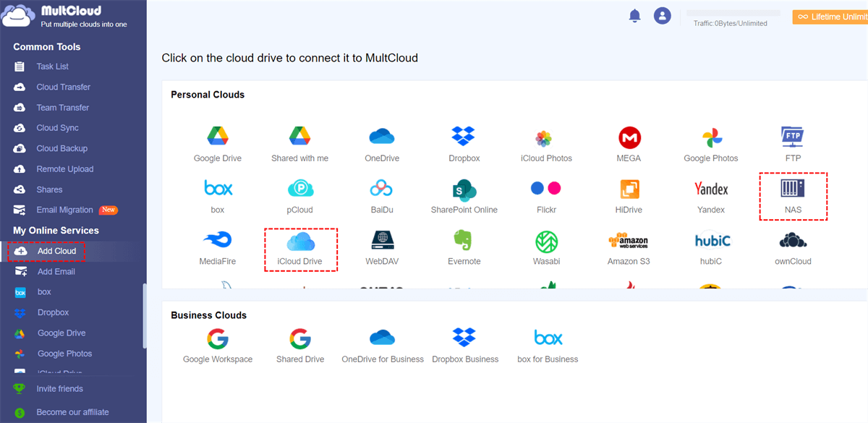The height and width of the screenshot is (423, 868).
Task: Select the iCloud Drive icon
Action: tap(299, 242)
